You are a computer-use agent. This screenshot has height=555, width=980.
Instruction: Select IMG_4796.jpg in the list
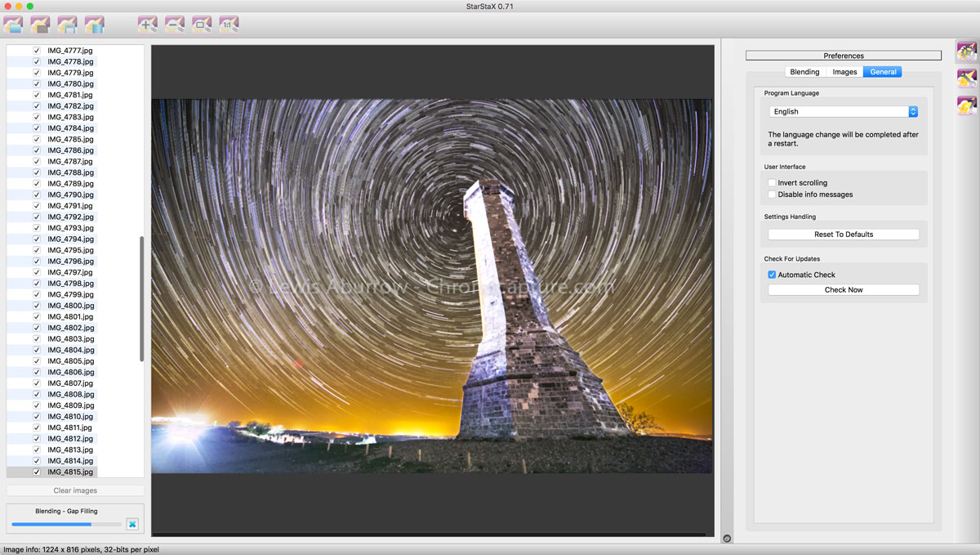[70, 262]
